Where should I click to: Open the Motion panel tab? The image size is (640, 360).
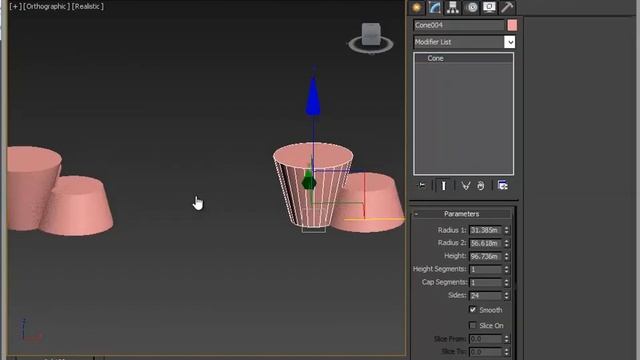472,7
